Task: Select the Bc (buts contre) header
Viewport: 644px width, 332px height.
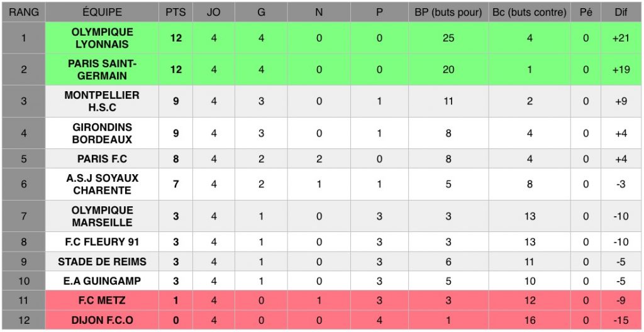Action: pos(530,12)
